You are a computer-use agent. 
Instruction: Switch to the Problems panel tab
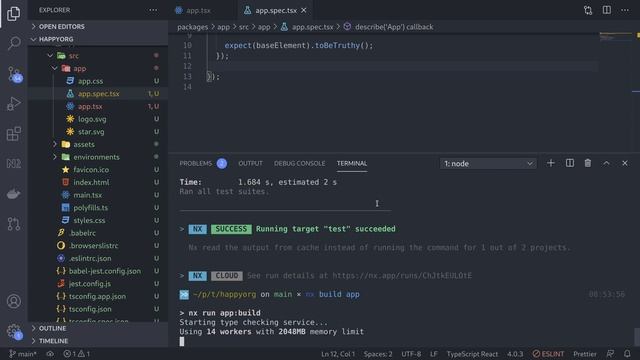pyautogui.click(x=203, y=163)
